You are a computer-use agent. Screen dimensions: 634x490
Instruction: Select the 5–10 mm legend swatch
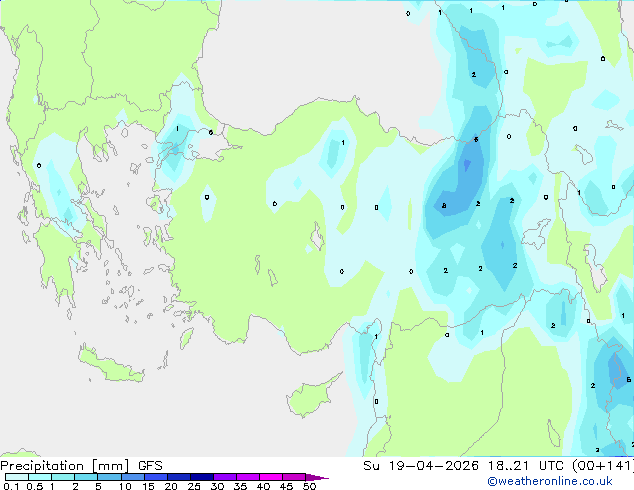coord(109,477)
